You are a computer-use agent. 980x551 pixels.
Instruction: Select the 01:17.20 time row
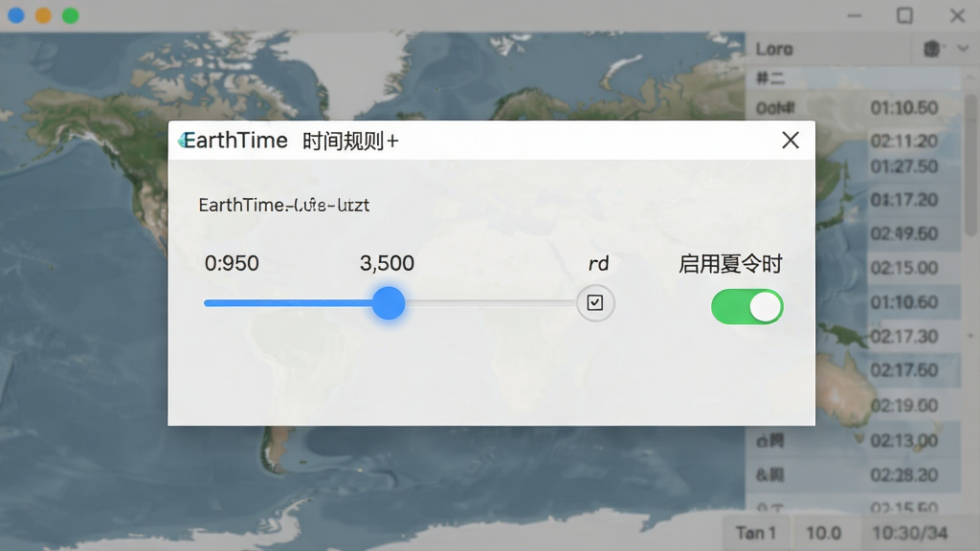tap(903, 200)
